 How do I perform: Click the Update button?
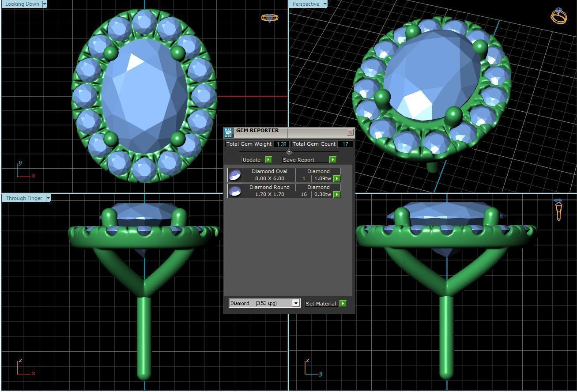[x=253, y=159]
